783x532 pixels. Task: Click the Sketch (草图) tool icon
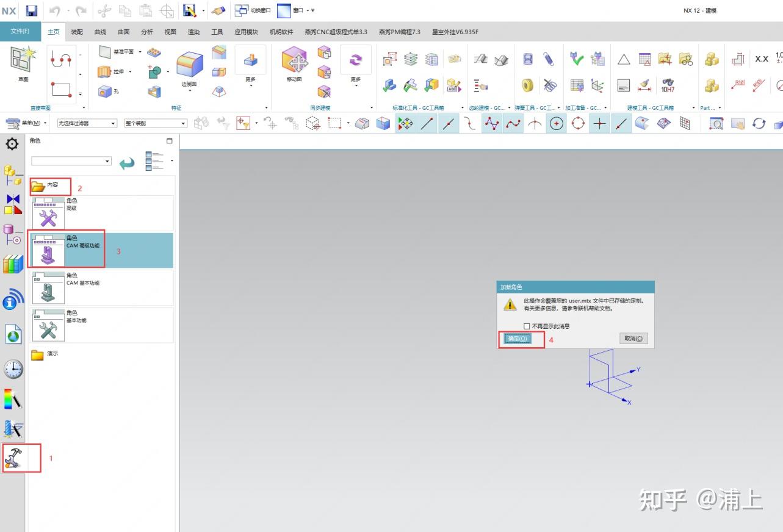point(23,60)
